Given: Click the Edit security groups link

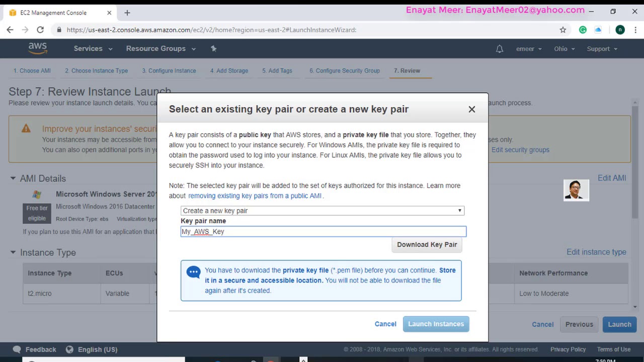Looking at the screenshot, I should click(520, 150).
